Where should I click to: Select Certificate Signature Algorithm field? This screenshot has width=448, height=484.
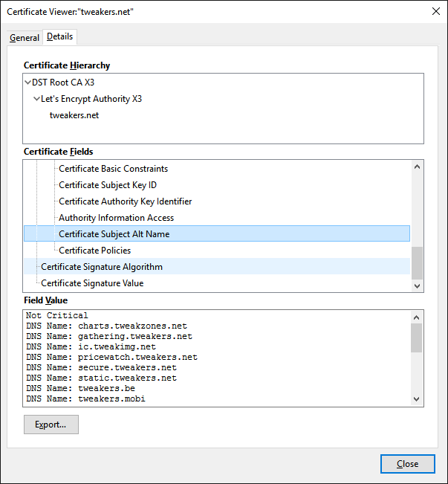(217, 267)
